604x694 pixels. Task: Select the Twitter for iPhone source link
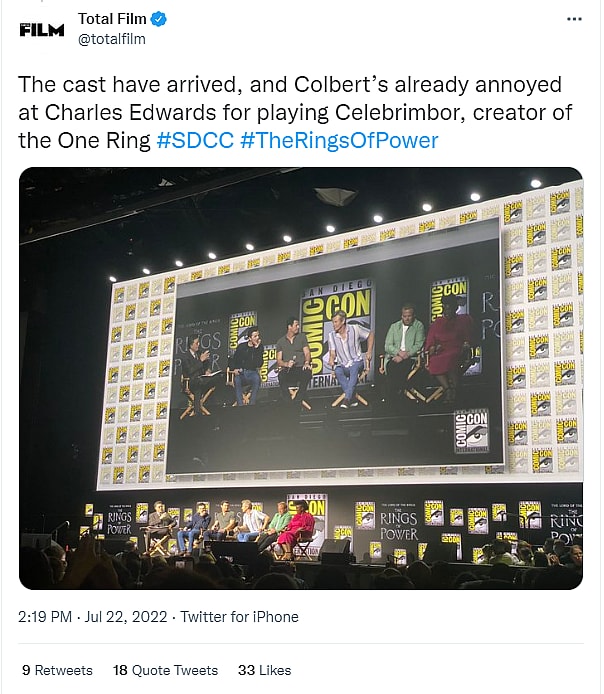click(240, 616)
